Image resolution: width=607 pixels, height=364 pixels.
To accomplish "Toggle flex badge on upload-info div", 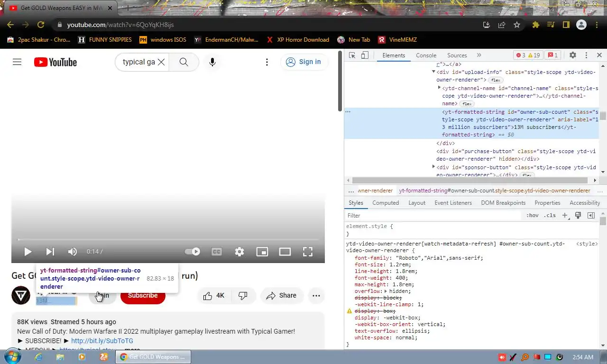I will pos(496,80).
